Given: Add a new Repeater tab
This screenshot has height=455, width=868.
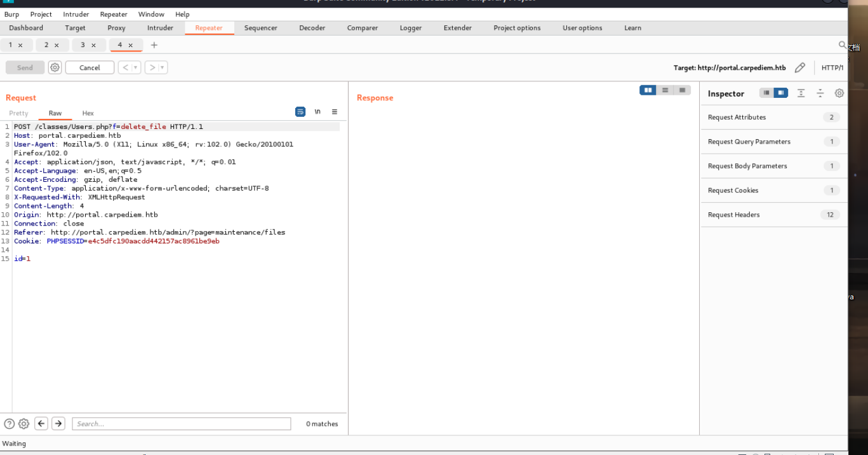Looking at the screenshot, I should (x=154, y=45).
